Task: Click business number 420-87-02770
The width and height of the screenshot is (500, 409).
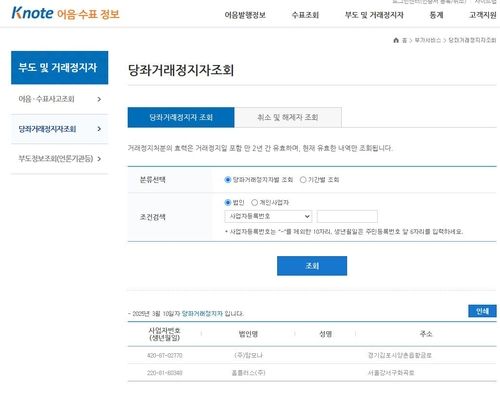Action: coord(165,355)
